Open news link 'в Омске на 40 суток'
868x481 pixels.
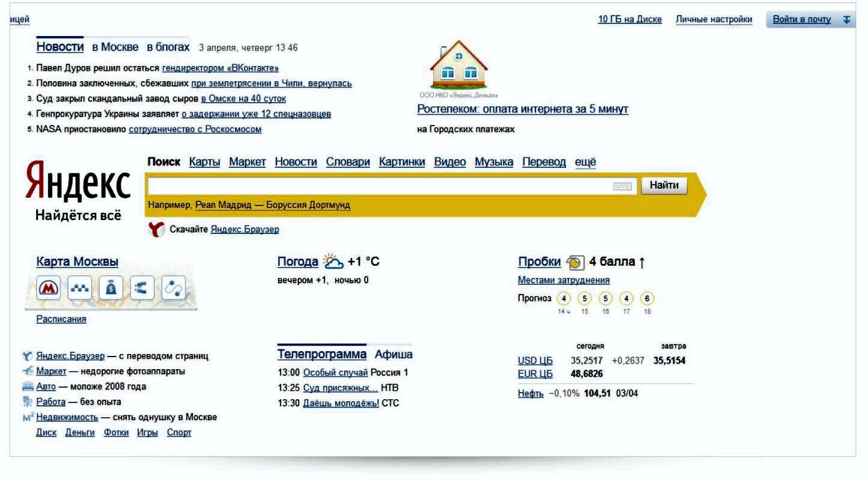click(x=243, y=99)
